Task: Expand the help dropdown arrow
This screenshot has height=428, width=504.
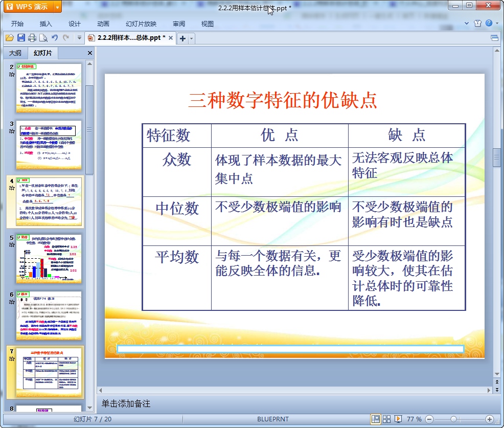Action: pyautogui.click(x=497, y=23)
